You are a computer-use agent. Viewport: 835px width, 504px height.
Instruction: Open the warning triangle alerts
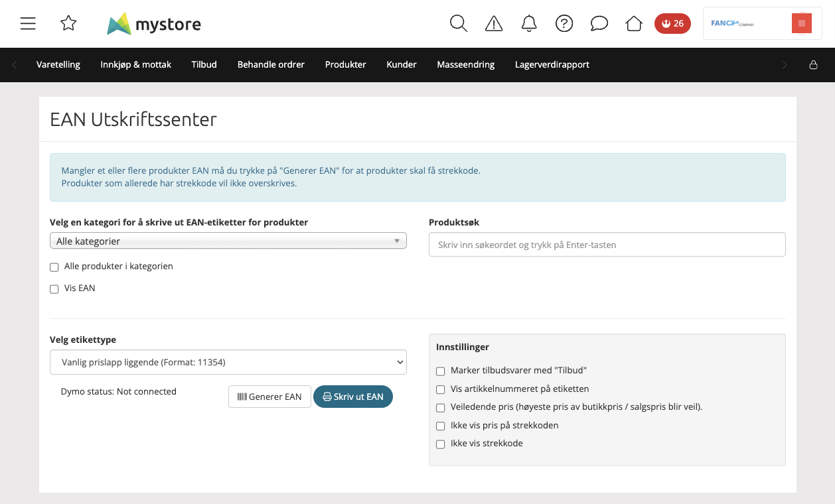[494, 24]
